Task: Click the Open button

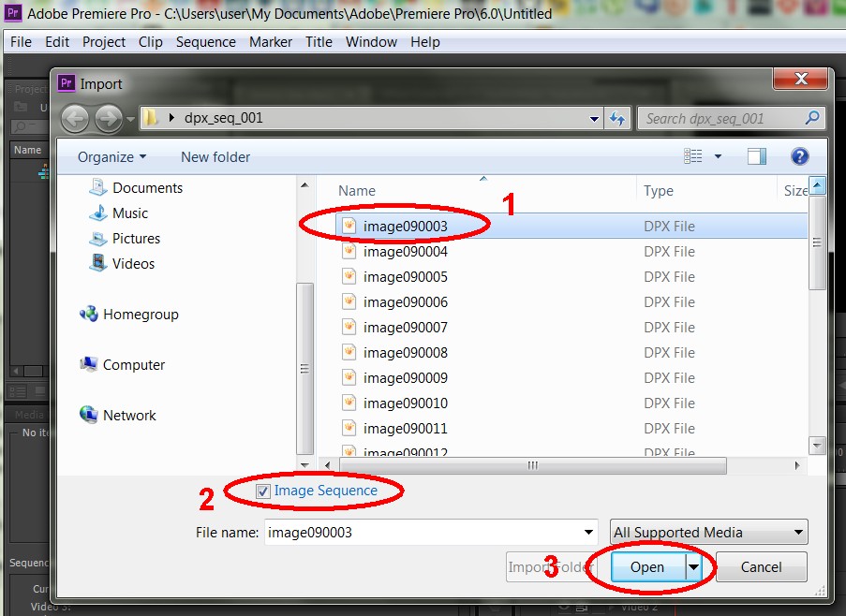Action: (x=647, y=567)
